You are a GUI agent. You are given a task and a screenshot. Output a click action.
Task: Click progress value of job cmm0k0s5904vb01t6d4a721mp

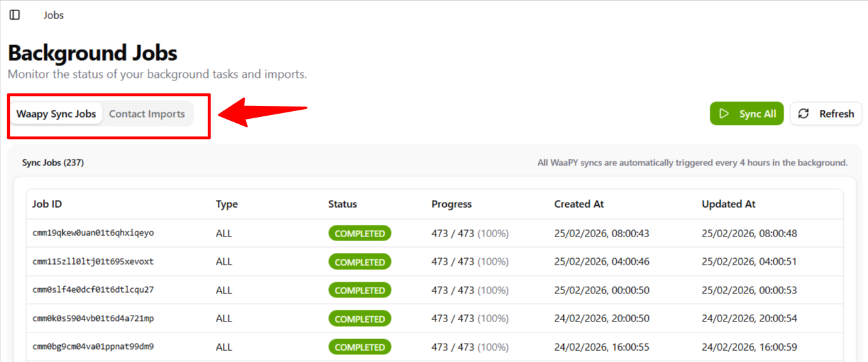click(470, 319)
